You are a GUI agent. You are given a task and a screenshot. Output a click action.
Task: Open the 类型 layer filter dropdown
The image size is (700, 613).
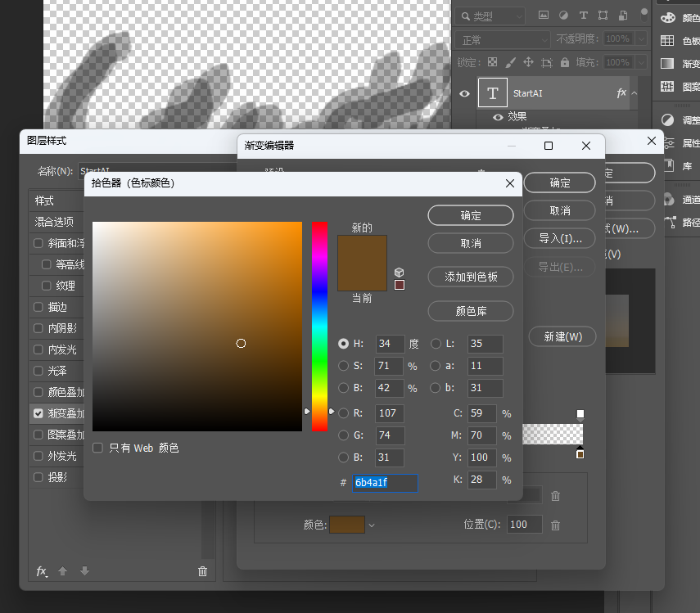click(490, 16)
